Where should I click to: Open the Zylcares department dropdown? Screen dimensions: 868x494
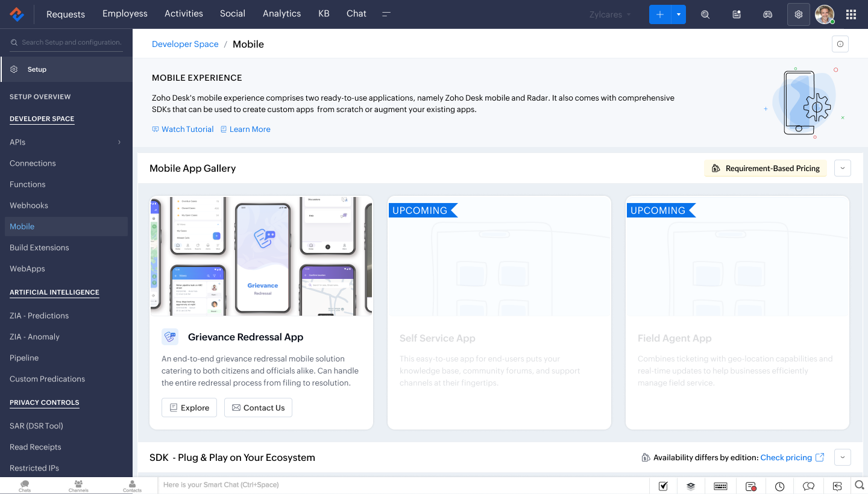[x=610, y=14]
